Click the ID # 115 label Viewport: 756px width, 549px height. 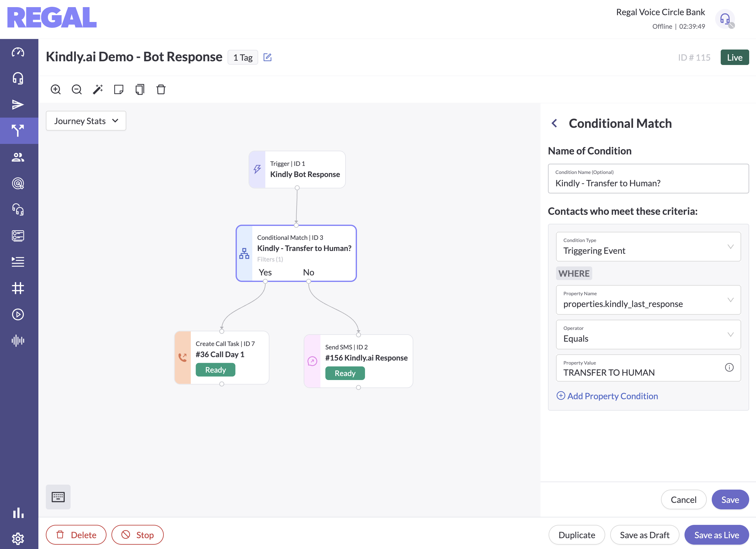point(694,57)
